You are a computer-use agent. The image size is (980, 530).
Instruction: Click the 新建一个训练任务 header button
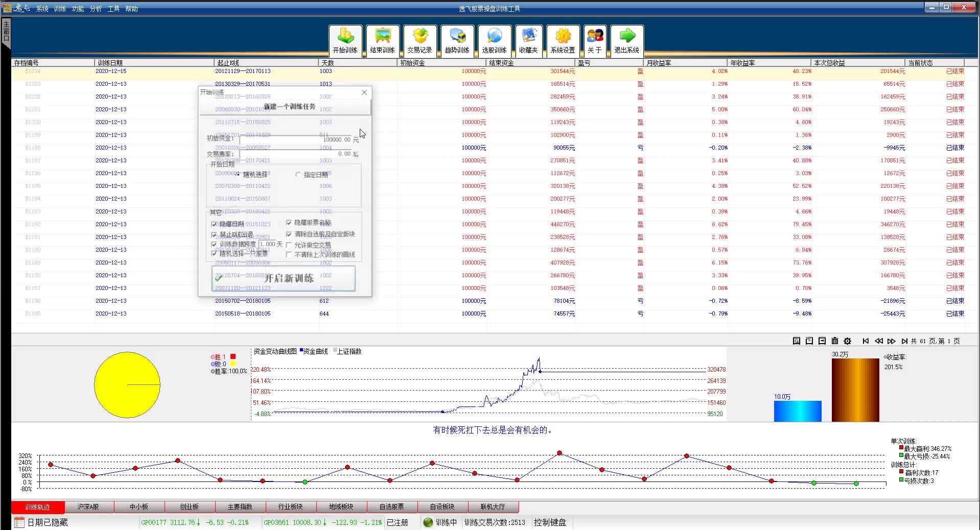[x=285, y=107]
